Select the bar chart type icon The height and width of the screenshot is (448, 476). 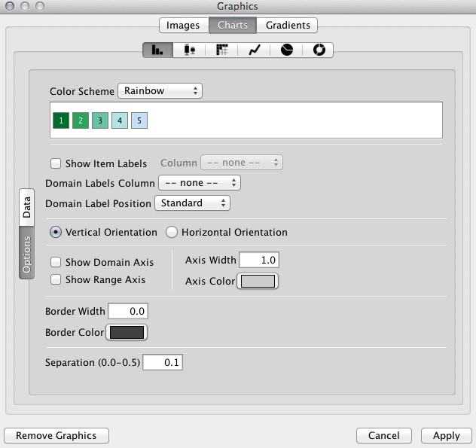pos(158,50)
